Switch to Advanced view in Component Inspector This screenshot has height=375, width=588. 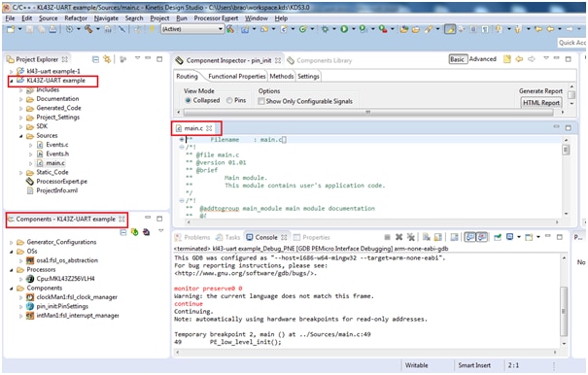click(x=483, y=59)
